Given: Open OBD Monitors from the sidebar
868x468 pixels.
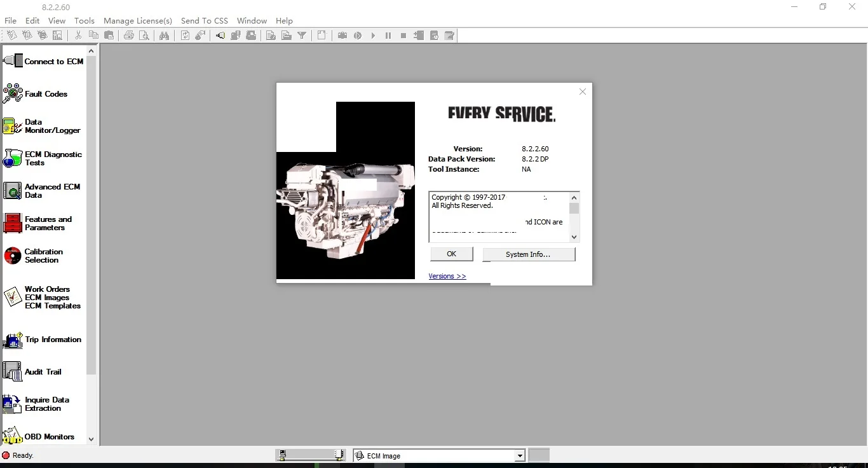Looking at the screenshot, I should [39, 437].
